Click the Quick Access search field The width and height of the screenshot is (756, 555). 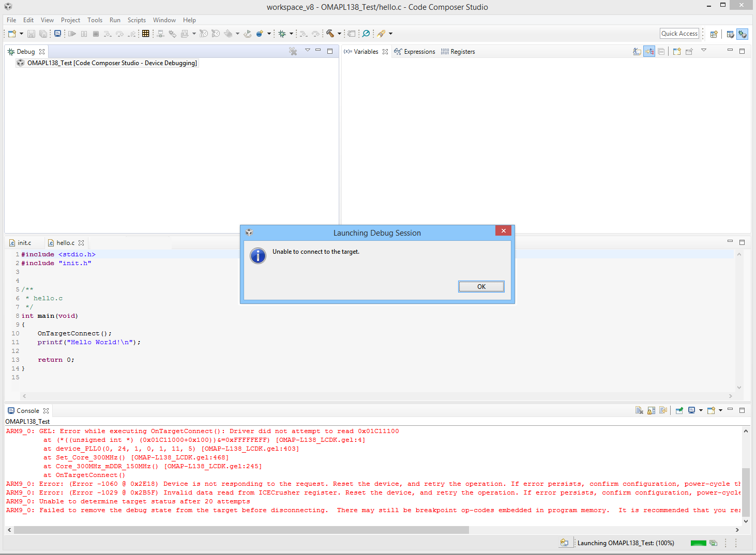679,34
